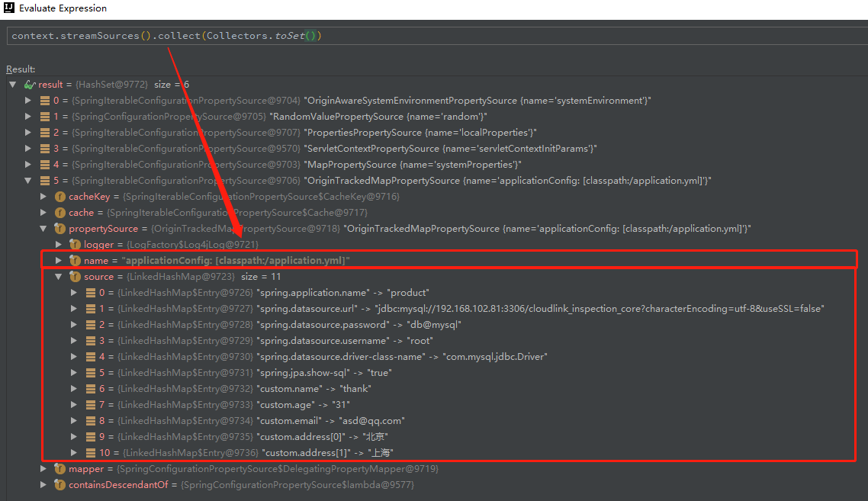Click the field icon beside containsDescendantOf
This screenshot has height=501, width=868.
[59, 484]
